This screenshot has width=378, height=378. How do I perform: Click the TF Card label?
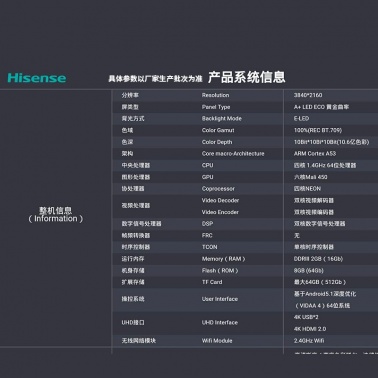[x=212, y=282]
